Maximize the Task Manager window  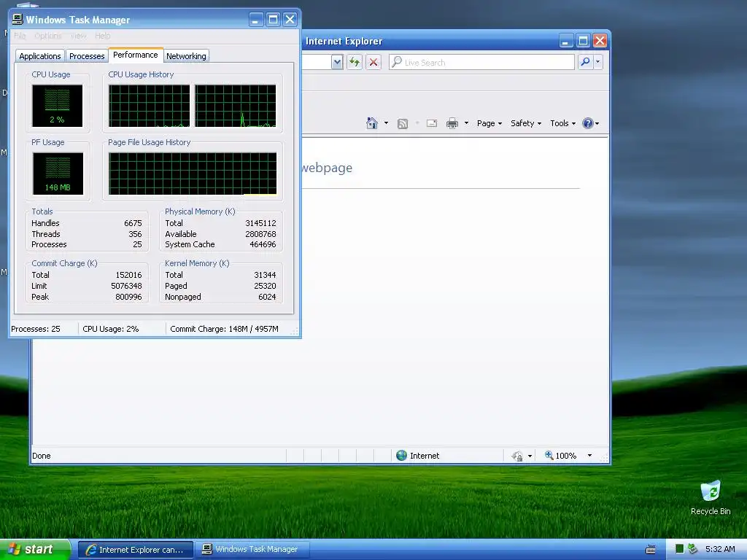point(273,20)
